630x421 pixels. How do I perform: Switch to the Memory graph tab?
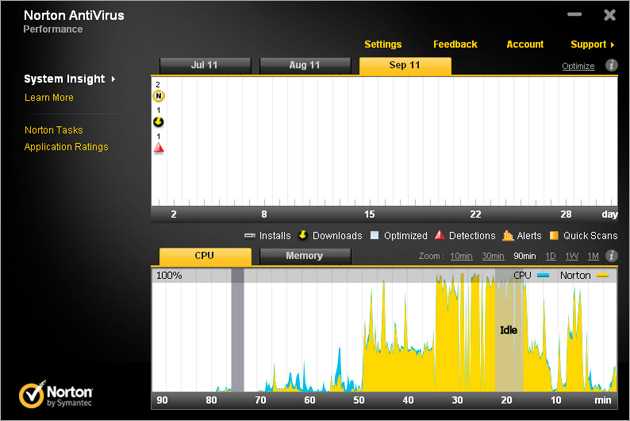(x=305, y=256)
